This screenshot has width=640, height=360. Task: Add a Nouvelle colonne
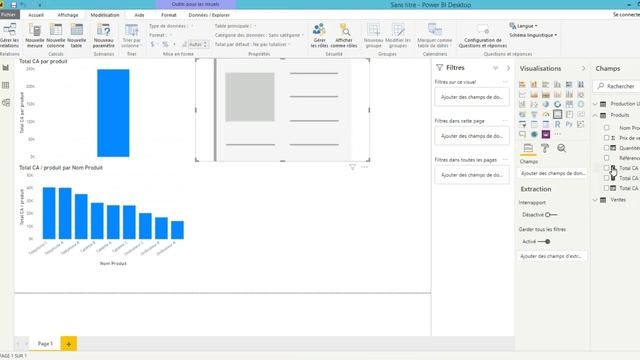pyautogui.click(x=56, y=36)
